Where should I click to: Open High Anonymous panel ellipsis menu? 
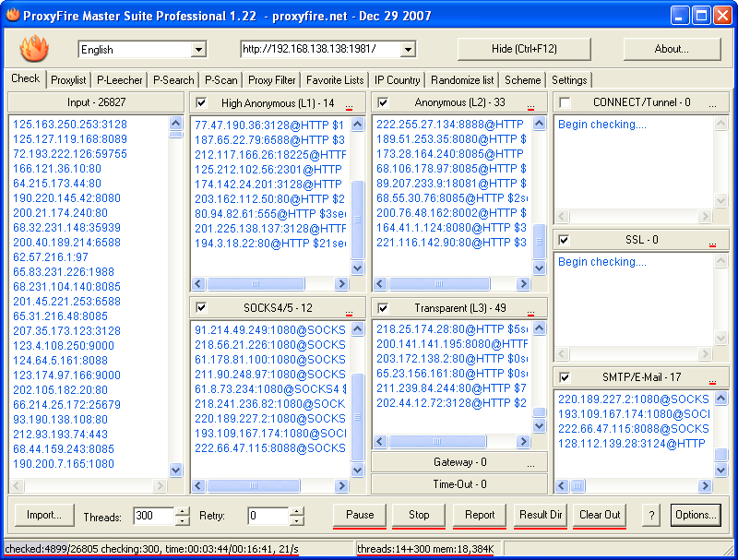(x=350, y=104)
